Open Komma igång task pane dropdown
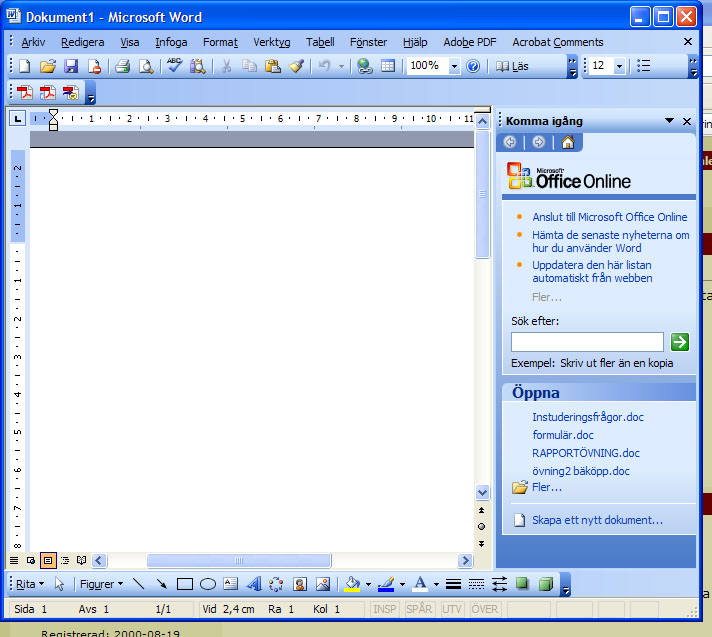712x637 pixels. pos(669,121)
